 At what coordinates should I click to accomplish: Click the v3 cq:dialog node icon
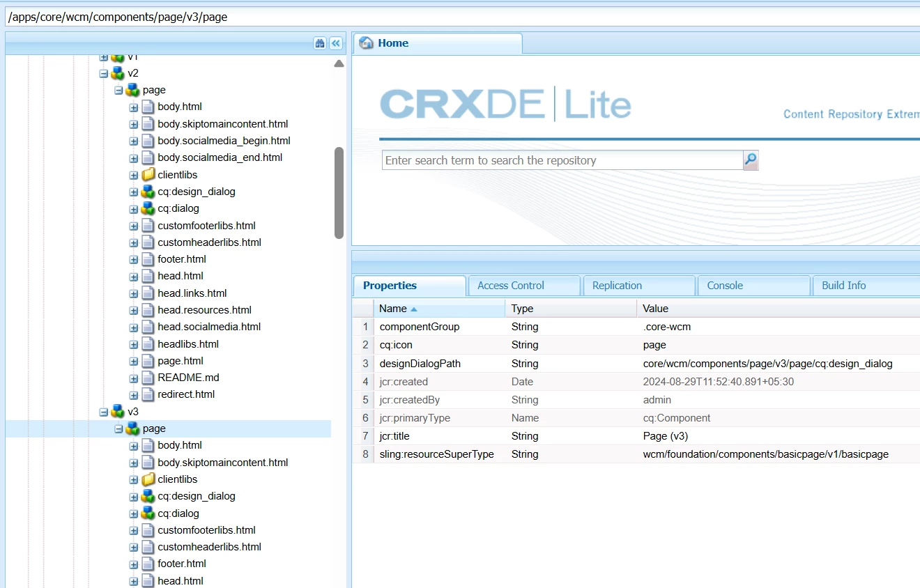click(148, 513)
